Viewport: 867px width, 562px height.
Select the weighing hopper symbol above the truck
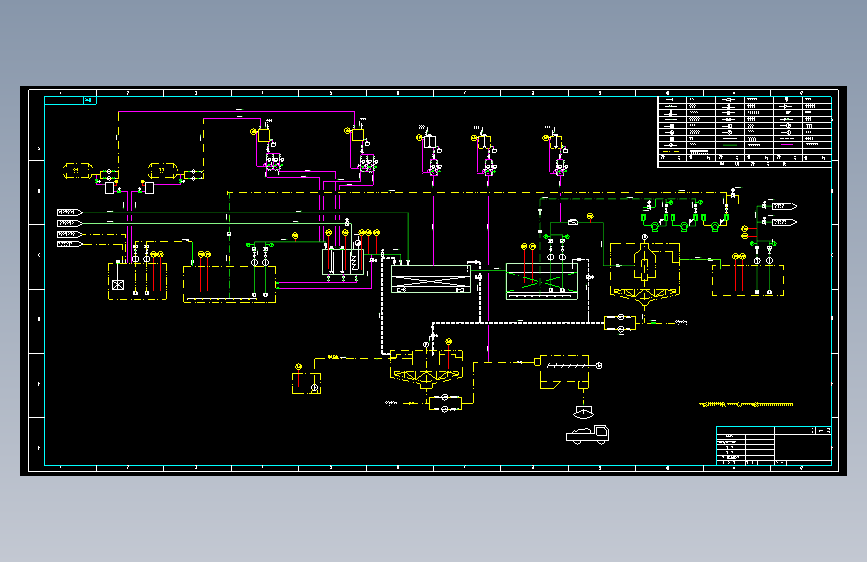point(583,412)
